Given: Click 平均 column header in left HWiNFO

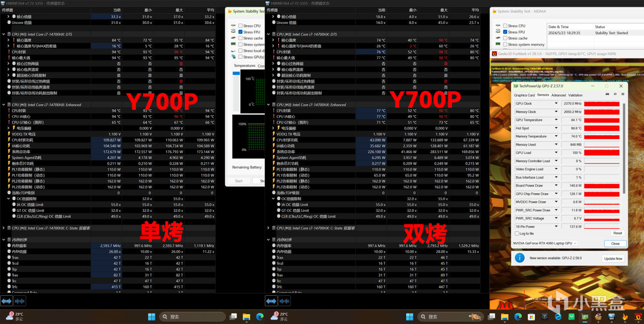Looking at the screenshot, I should coord(210,10).
